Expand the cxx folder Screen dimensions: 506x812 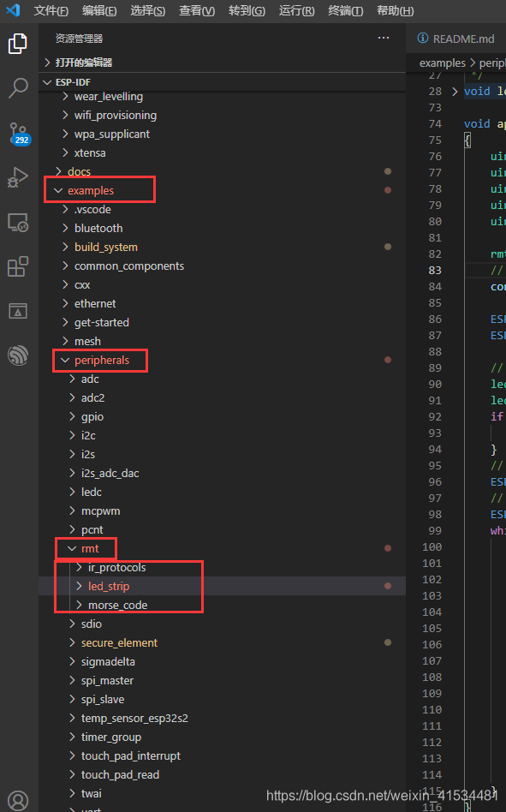coord(223,285)
